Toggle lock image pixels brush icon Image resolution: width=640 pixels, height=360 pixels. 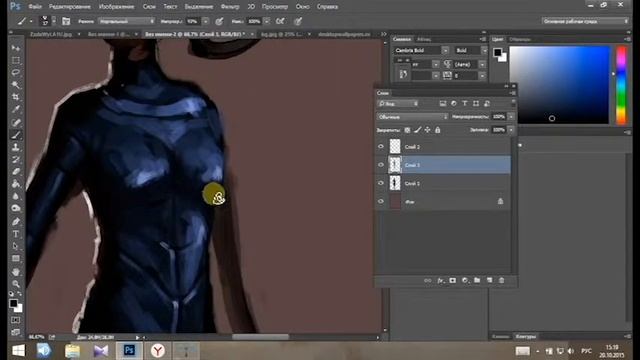click(x=417, y=130)
